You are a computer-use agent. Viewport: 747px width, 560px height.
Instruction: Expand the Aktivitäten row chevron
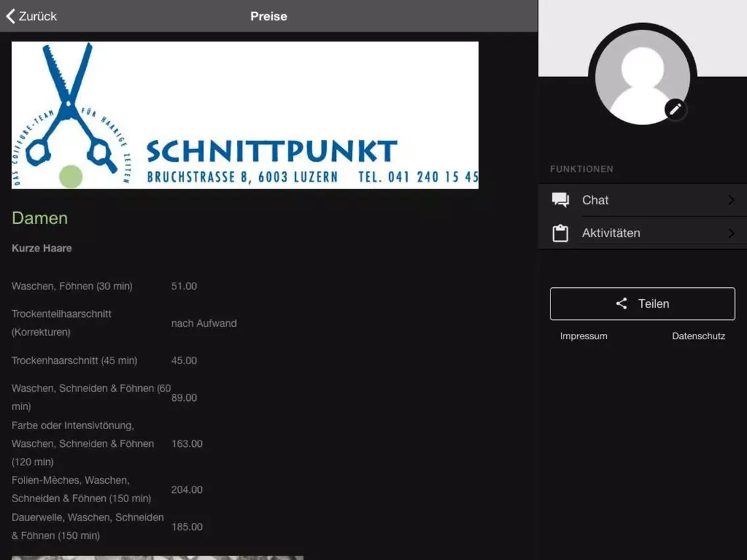click(731, 233)
